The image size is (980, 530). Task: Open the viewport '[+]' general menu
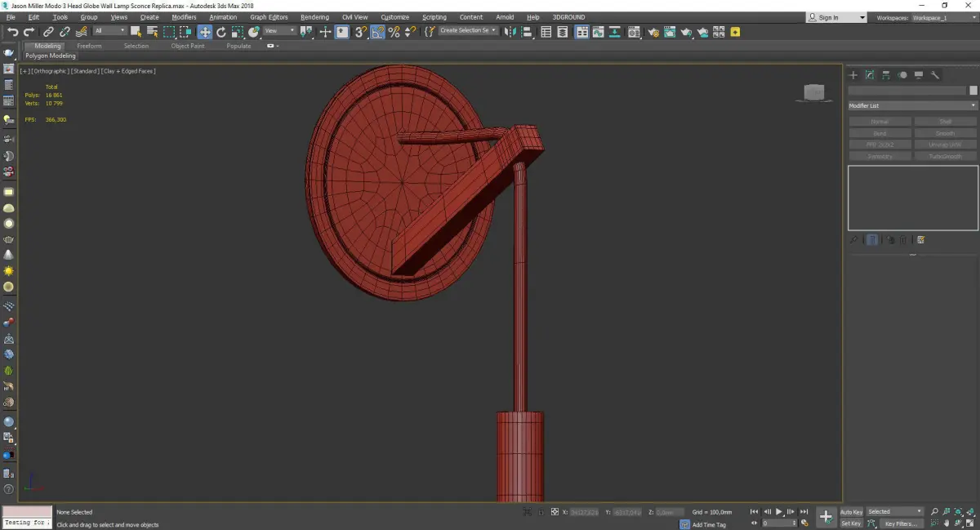[x=24, y=71]
